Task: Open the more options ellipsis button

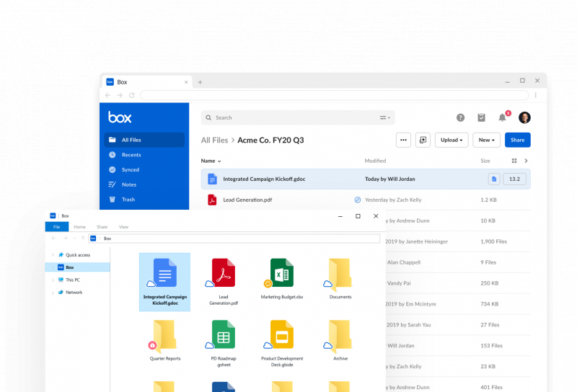Action: 403,140
